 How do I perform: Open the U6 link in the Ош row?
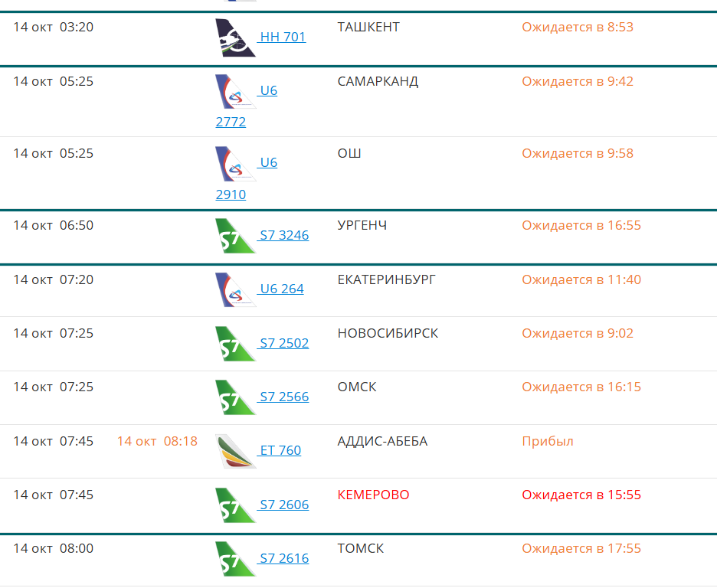click(x=267, y=162)
